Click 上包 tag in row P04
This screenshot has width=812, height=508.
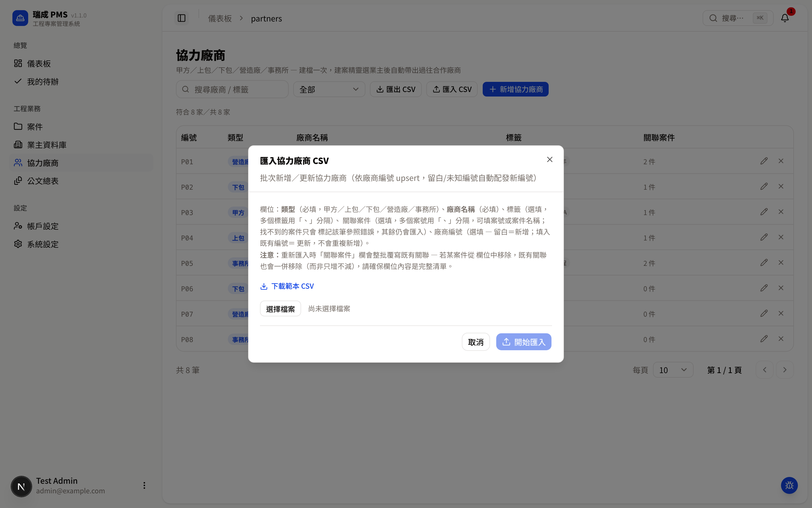tap(238, 238)
